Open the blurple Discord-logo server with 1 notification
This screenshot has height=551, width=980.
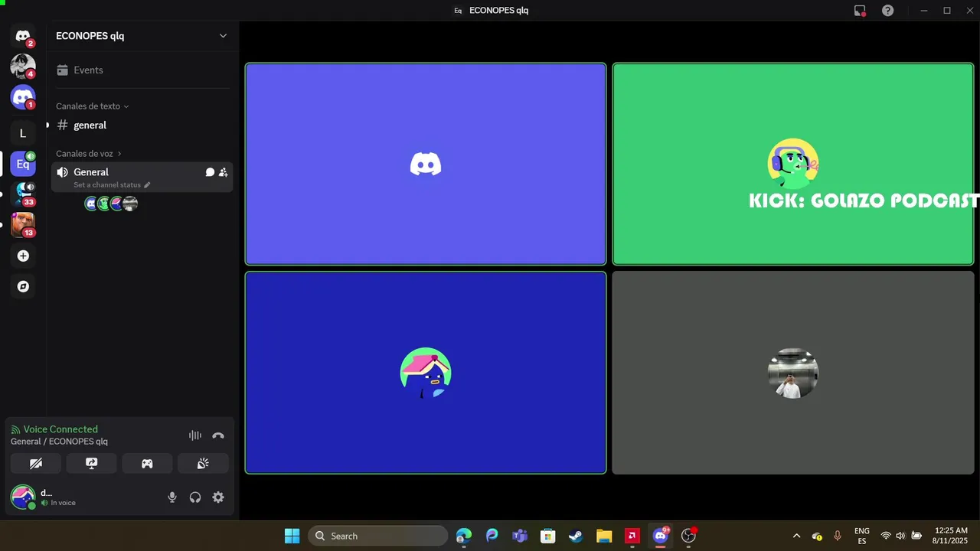[x=23, y=97]
